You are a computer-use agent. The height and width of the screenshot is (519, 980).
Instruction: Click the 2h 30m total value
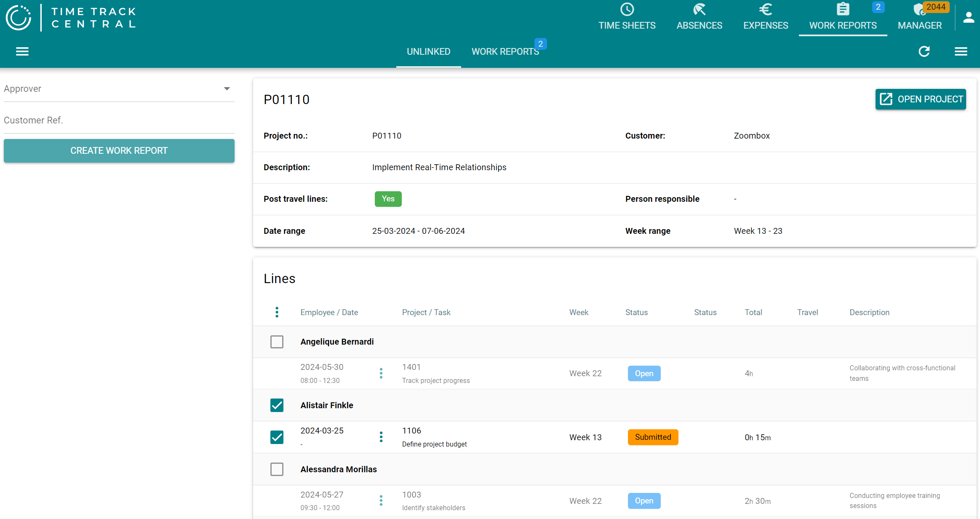pos(758,501)
